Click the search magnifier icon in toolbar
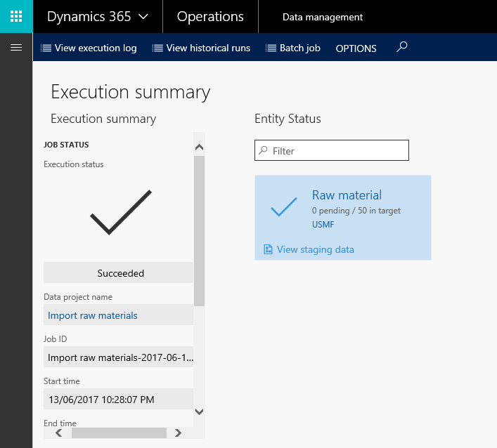Image resolution: width=497 pixels, height=448 pixels. (402, 47)
